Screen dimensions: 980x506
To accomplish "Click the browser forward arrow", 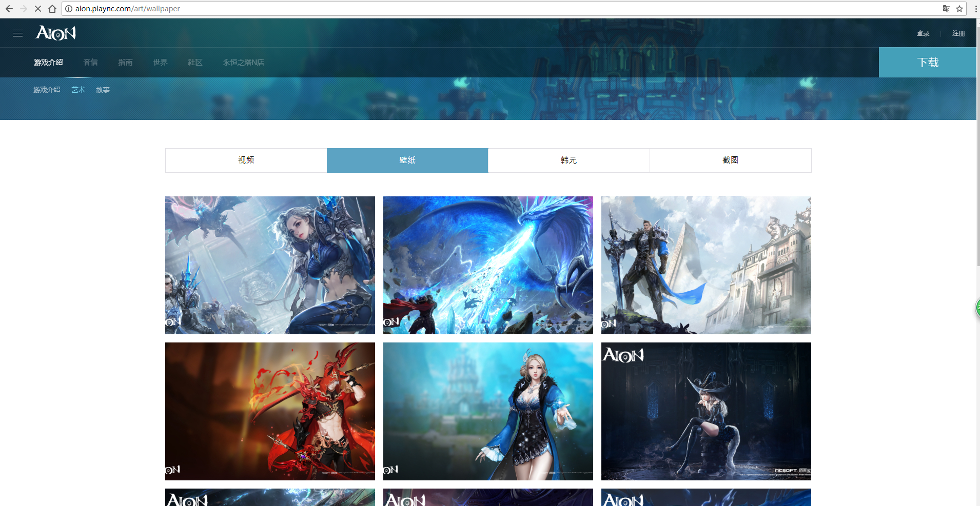I will pyautogui.click(x=24, y=9).
